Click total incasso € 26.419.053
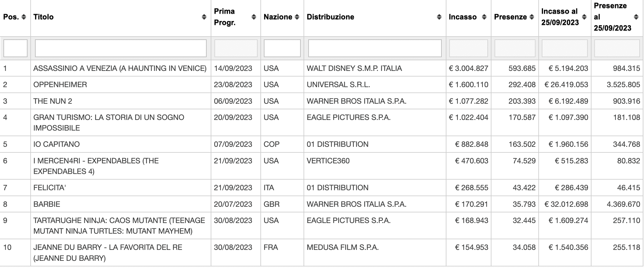The width and height of the screenshot is (644, 268). pyautogui.click(x=566, y=85)
